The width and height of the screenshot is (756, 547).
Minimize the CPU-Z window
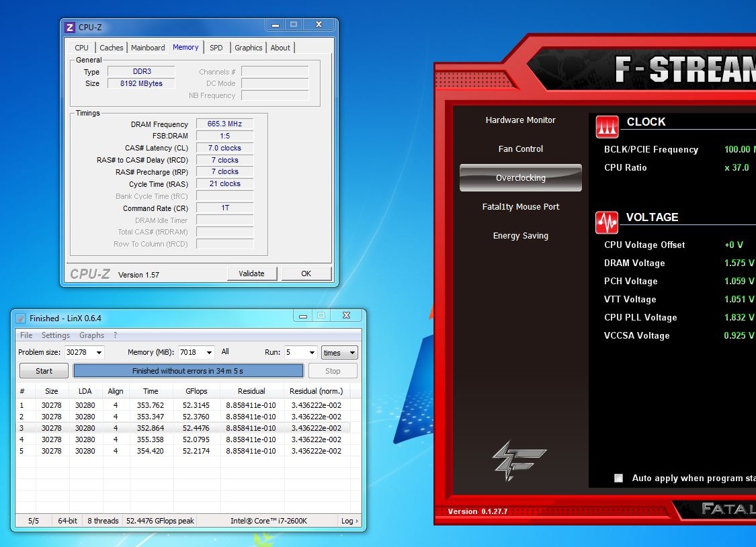276,25
